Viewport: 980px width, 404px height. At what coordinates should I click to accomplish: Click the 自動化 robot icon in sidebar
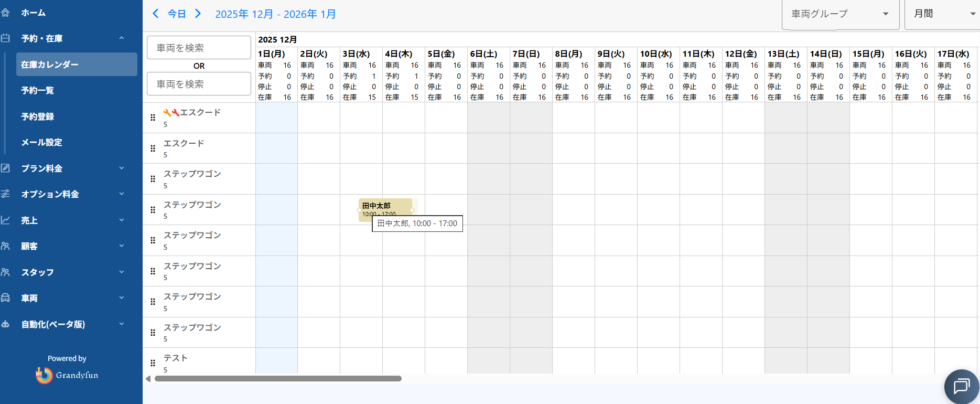(x=6, y=324)
